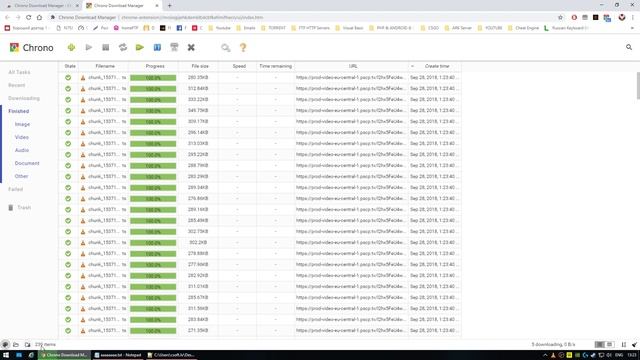640x360 pixels.
Task: Click the VLC cone icon in the system tray
Action: 553,355
